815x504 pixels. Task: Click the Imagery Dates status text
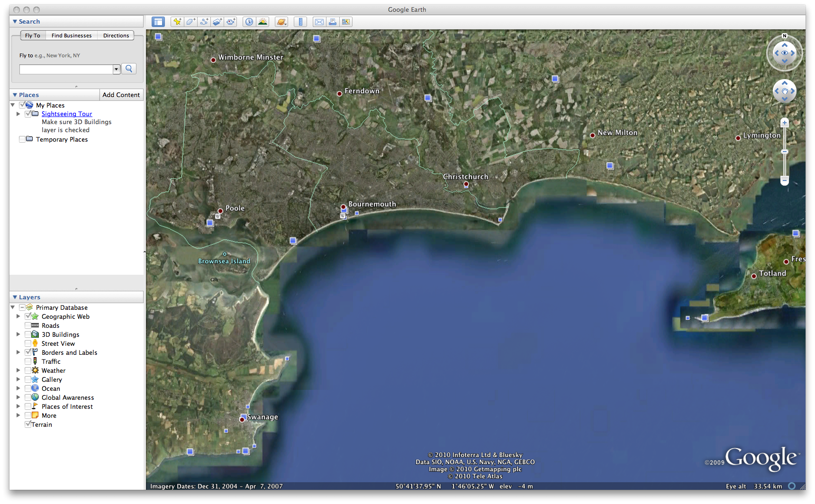click(217, 486)
